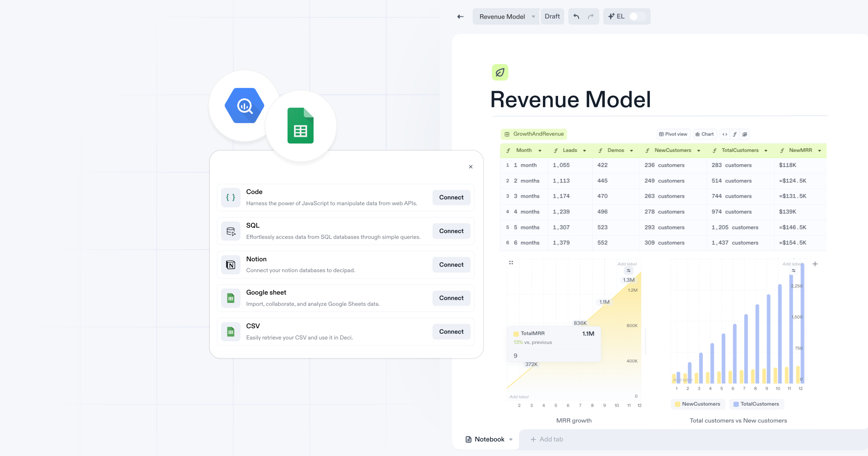Image resolution: width=868 pixels, height=456 pixels.
Task: Click the MRR growth chart title
Action: tap(574, 421)
